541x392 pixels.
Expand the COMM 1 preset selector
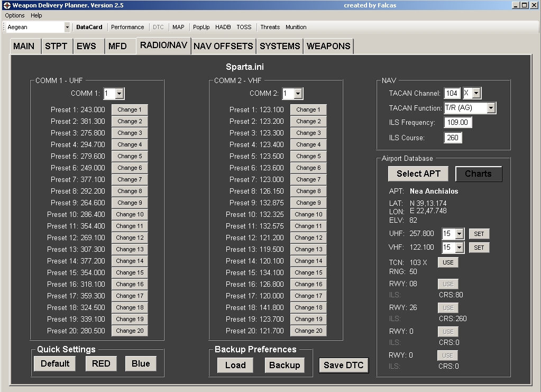[x=120, y=94]
